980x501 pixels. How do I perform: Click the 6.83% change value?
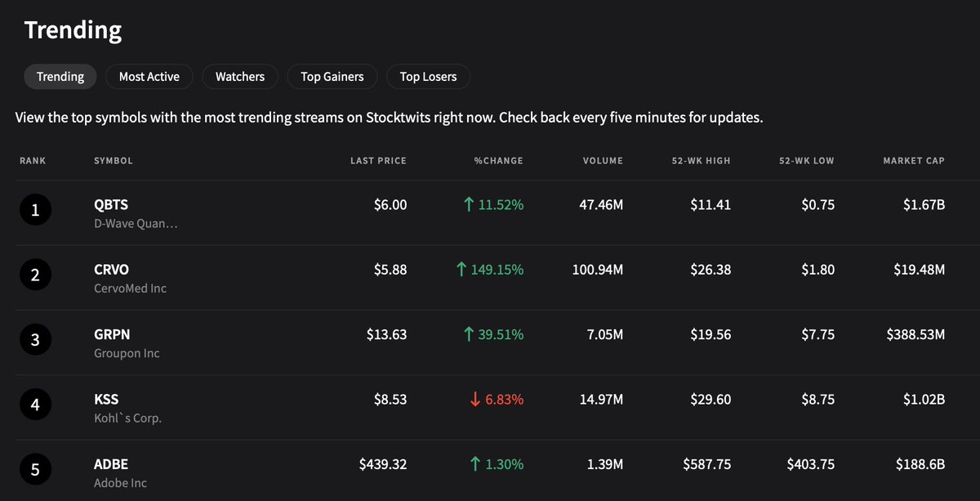tap(505, 400)
